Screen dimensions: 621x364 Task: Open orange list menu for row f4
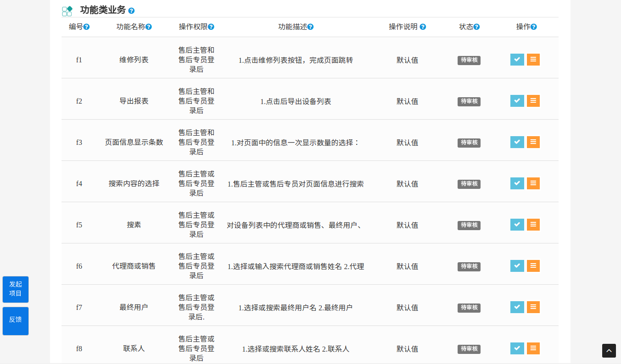533,183
